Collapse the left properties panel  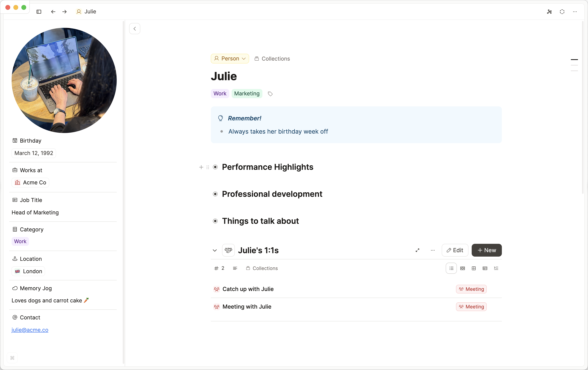[x=135, y=29]
